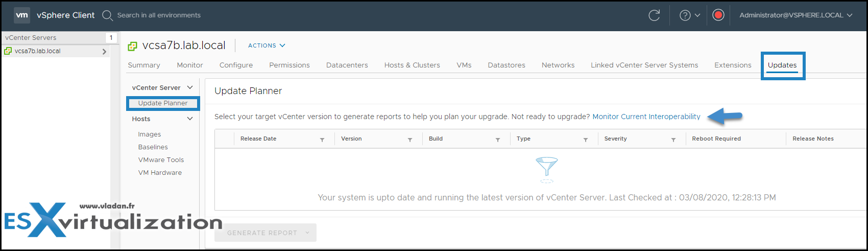Open the ACTIONS dropdown menu
Image resolution: width=868 pixels, height=251 pixels.
pos(267,45)
